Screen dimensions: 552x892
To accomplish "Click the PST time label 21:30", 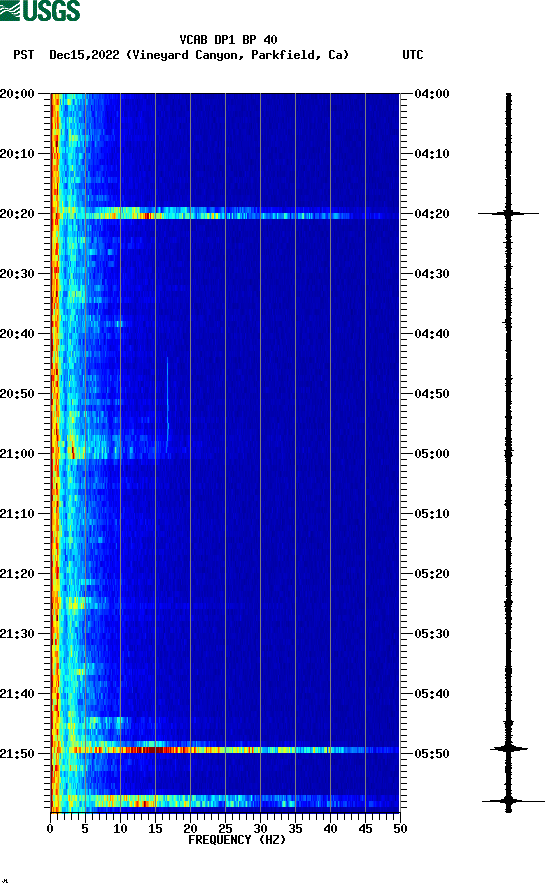I will click(17, 634).
